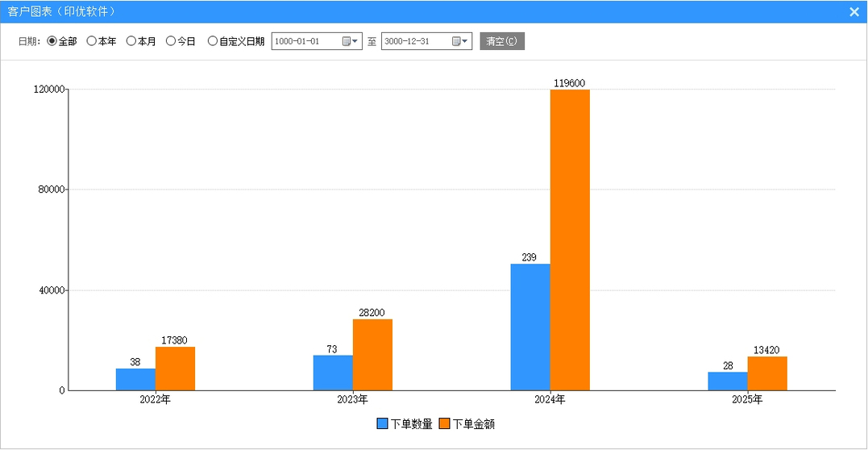The image size is (868, 450).
Task: Click the 120000 y-axis tick label
Action: point(49,90)
